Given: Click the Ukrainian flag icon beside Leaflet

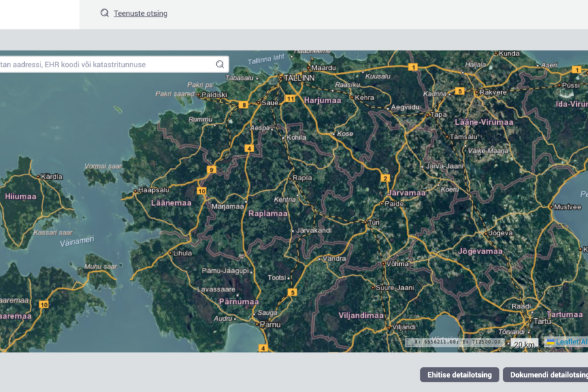Looking at the screenshot, I should (x=550, y=342).
